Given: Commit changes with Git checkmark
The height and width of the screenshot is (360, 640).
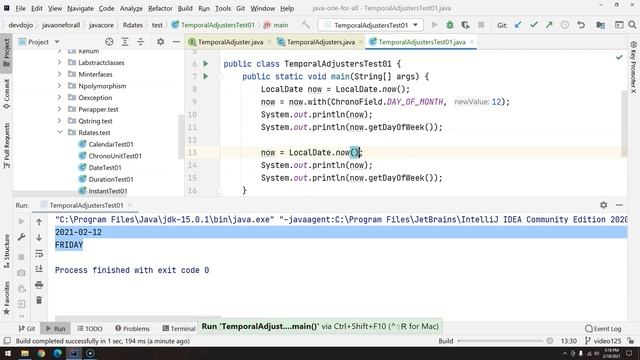Looking at the screenshot, I should 533,25.
